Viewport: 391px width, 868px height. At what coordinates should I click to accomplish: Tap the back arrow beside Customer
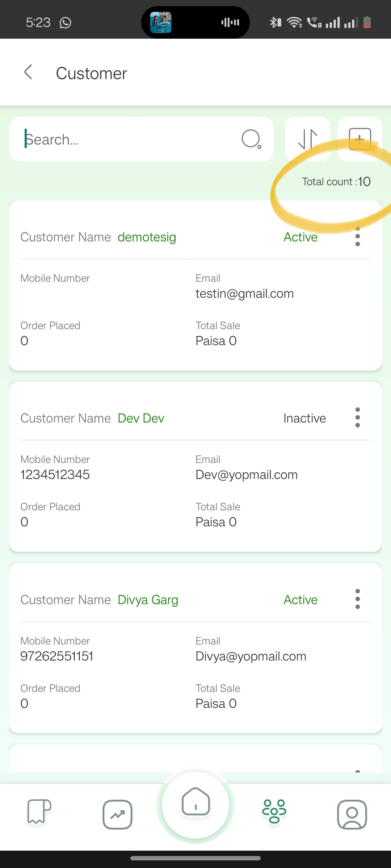click(28, 72)
